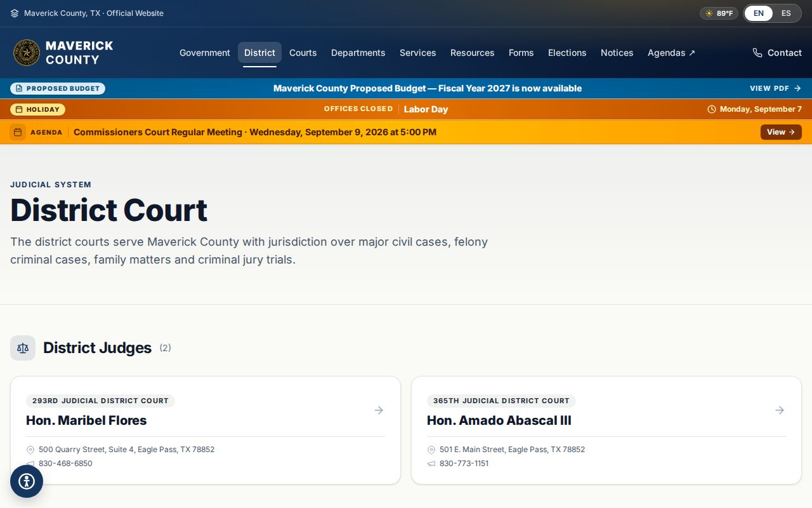Screen dimensions: 812x508
Task: Click the location pin beside 500 Quarry Street
Action: pyautogui.click(x=30, y=450)
